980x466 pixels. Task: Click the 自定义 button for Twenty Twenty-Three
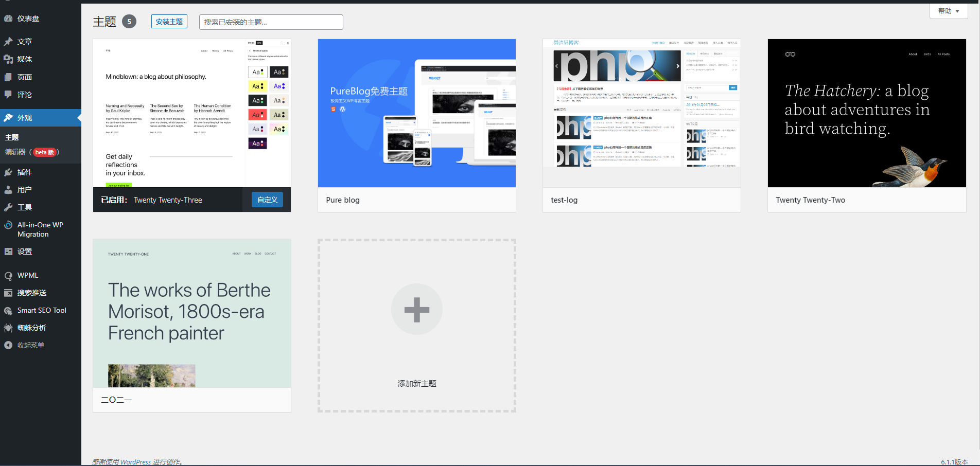267,200
